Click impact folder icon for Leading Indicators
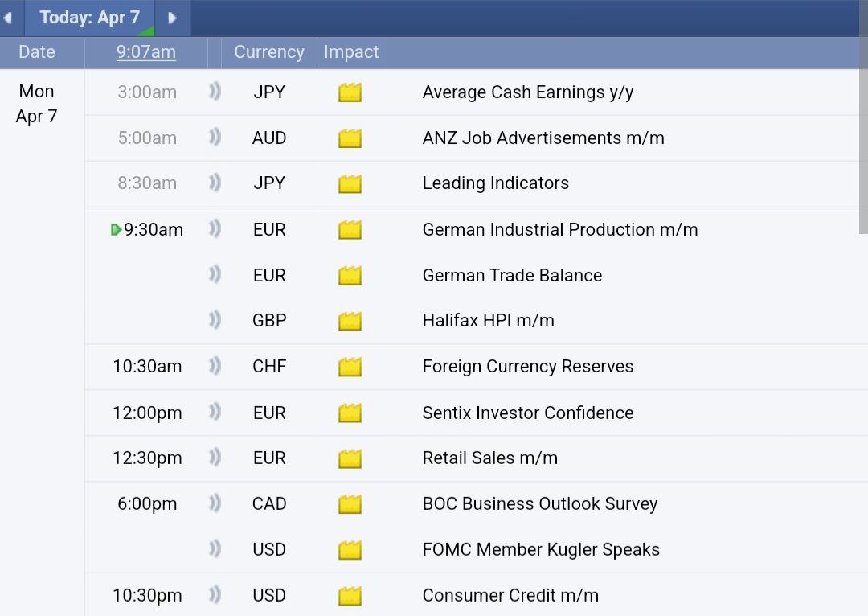This screenshot has width=868, height=616. pos(350,184)
